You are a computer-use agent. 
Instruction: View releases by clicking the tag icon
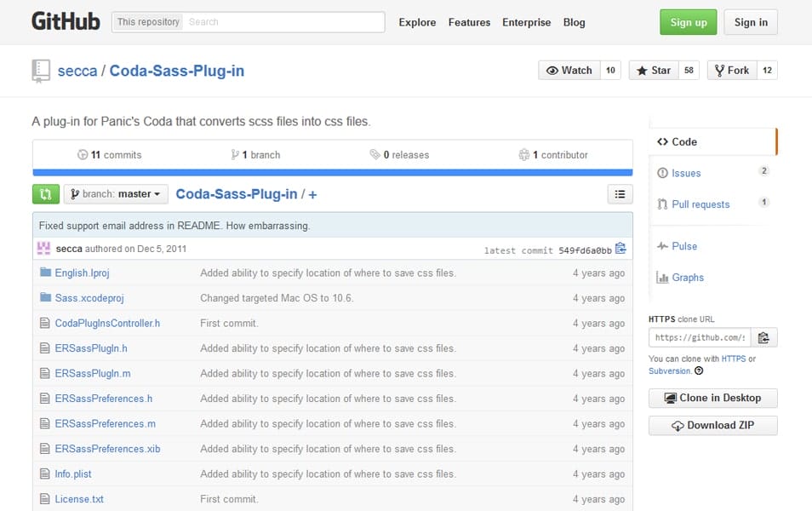pyautogui.click(x=375, y=155)
